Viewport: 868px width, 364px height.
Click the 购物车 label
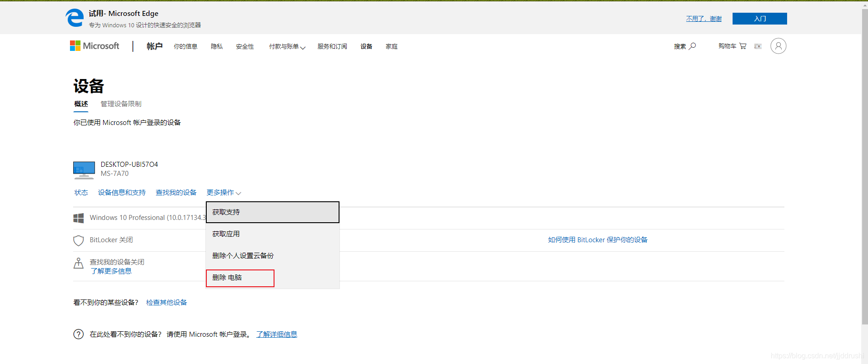727,46
